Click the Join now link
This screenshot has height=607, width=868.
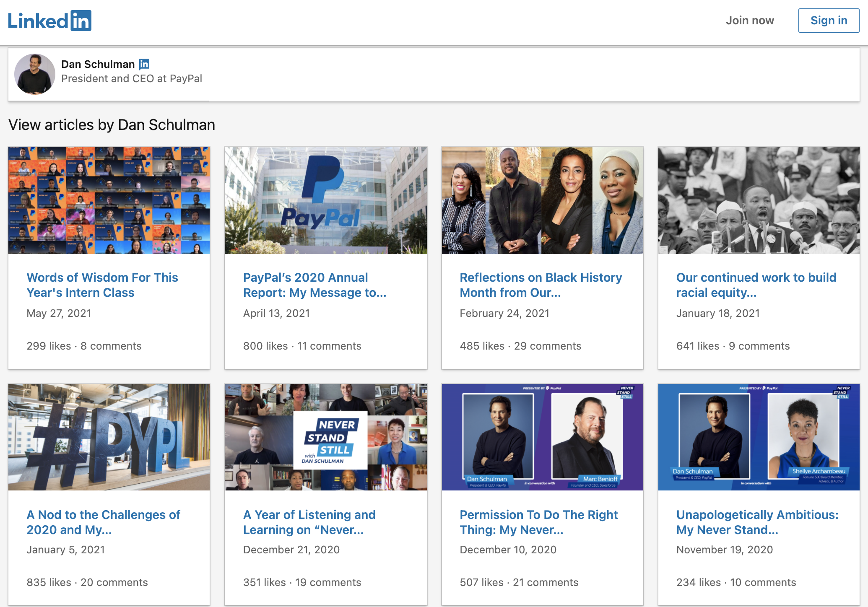click(x=749, y=21)
